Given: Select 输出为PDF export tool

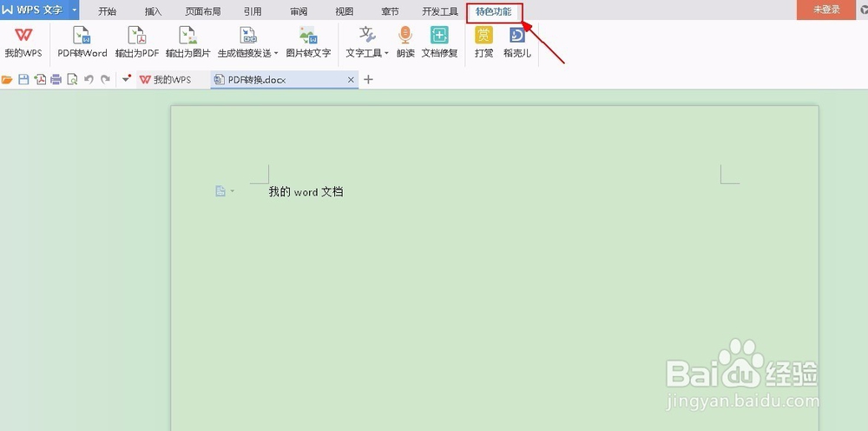Looking at the screenshot, I should [137, 42].
